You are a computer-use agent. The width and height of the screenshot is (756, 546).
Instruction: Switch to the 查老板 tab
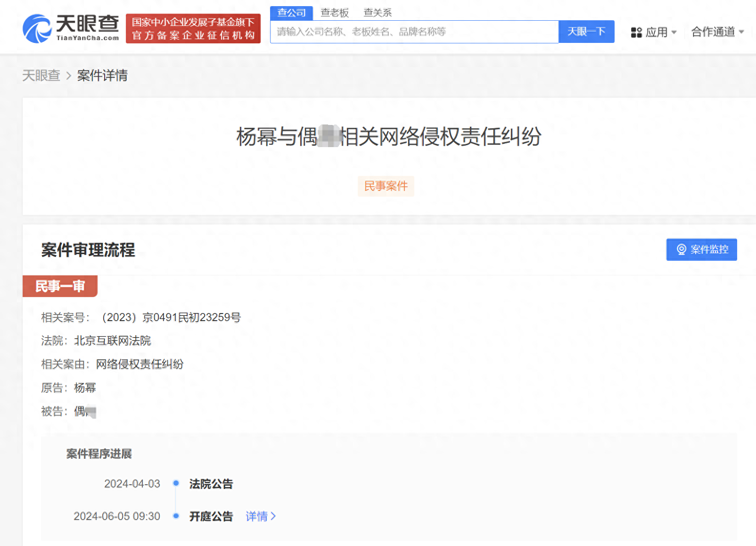coord(335,12)
